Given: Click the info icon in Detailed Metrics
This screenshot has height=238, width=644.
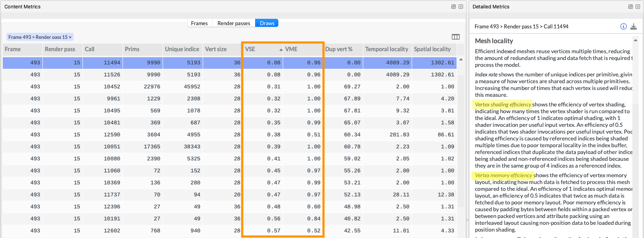Looking at the screenshot, I should [624, 26].
